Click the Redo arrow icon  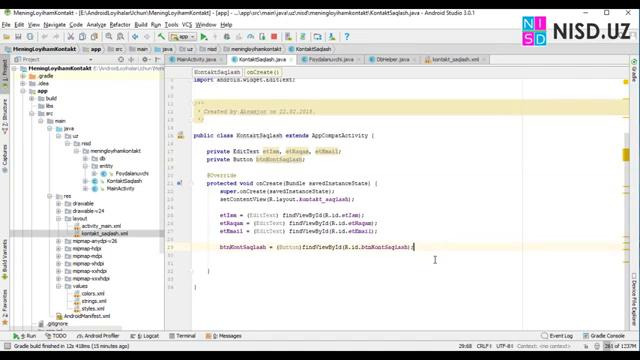click(x=56, y=37)
